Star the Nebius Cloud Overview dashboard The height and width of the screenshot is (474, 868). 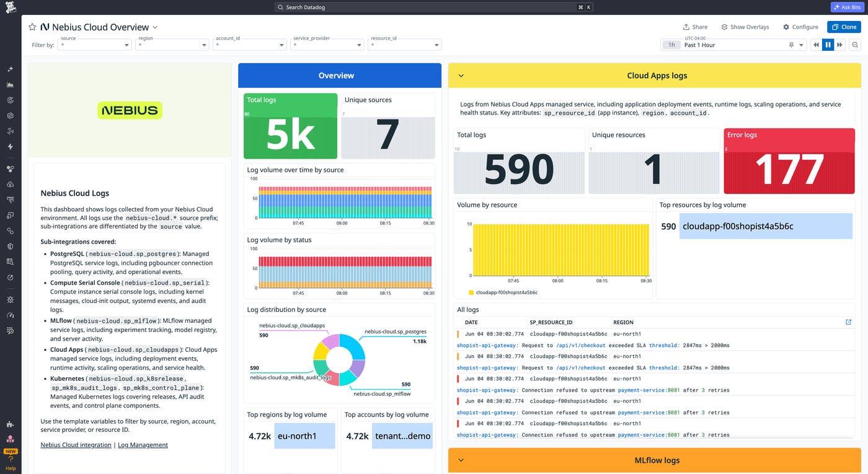pyautogui.click(x=32, y=27)
